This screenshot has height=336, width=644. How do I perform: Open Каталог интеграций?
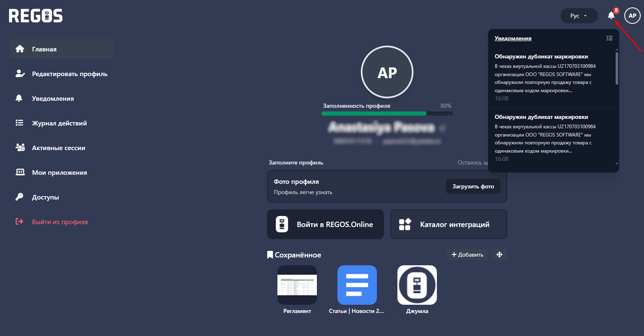click(448, 225)
